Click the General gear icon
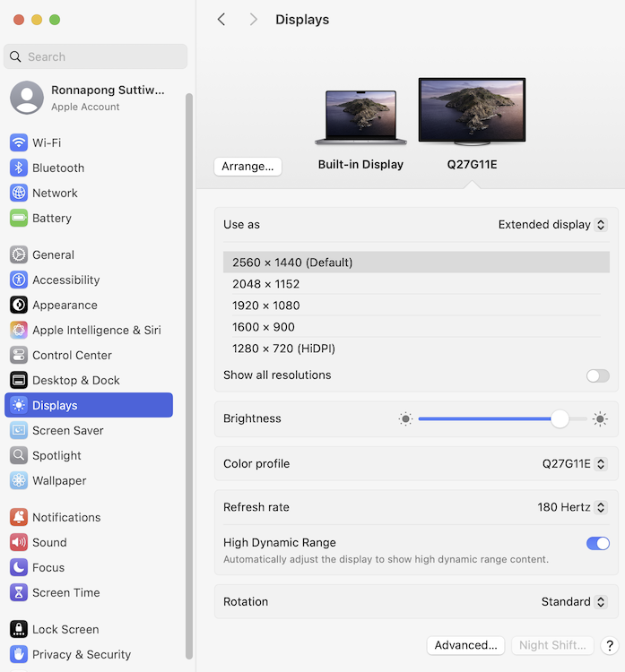Screen dimensions: 625x672 tap(19, 254)
